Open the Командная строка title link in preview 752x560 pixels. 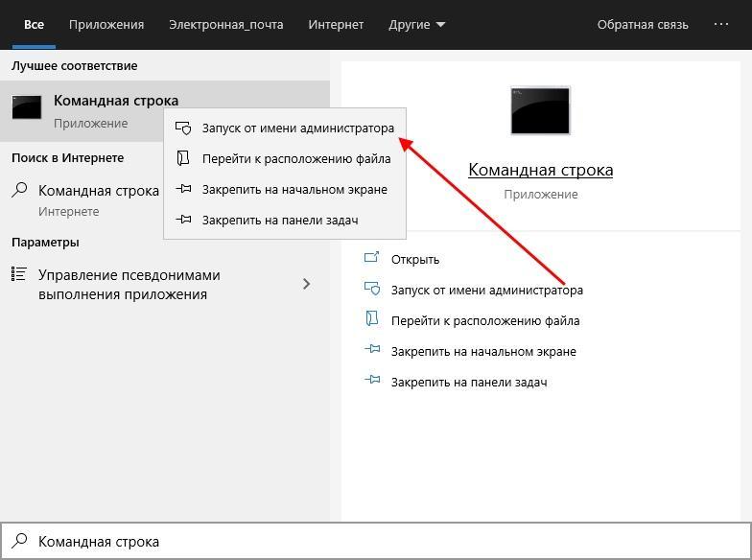541,170
